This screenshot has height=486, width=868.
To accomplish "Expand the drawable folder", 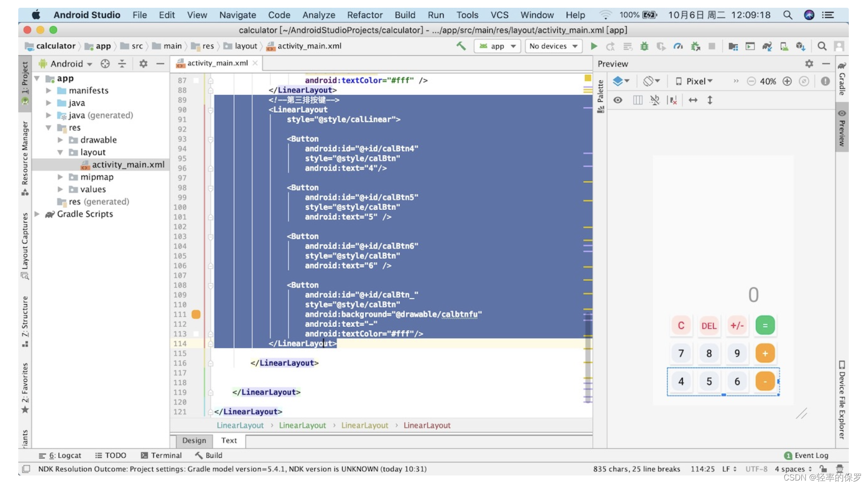I will [x=60, y=140].
